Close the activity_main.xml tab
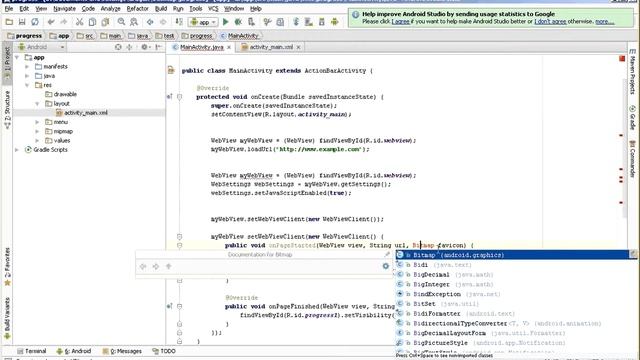The height and width of the screenshot is (360, 640). [298, 47]
